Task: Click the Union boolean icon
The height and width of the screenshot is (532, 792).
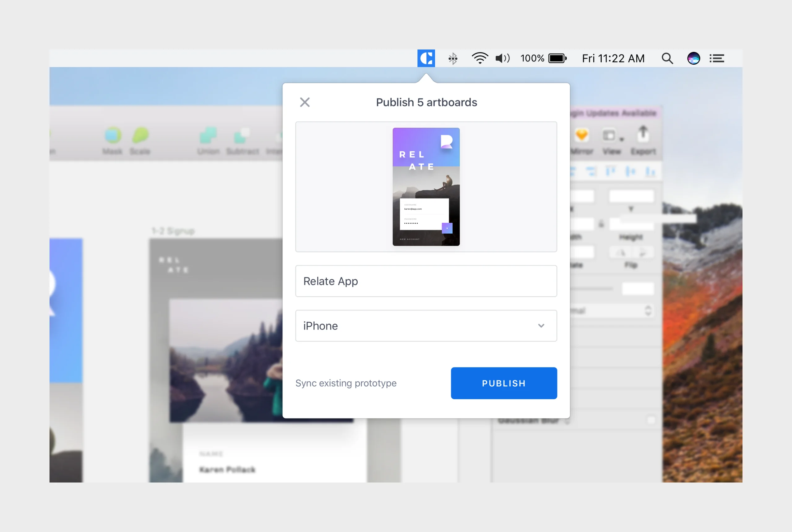Action: pyautogui.click(x=208, y=136)
